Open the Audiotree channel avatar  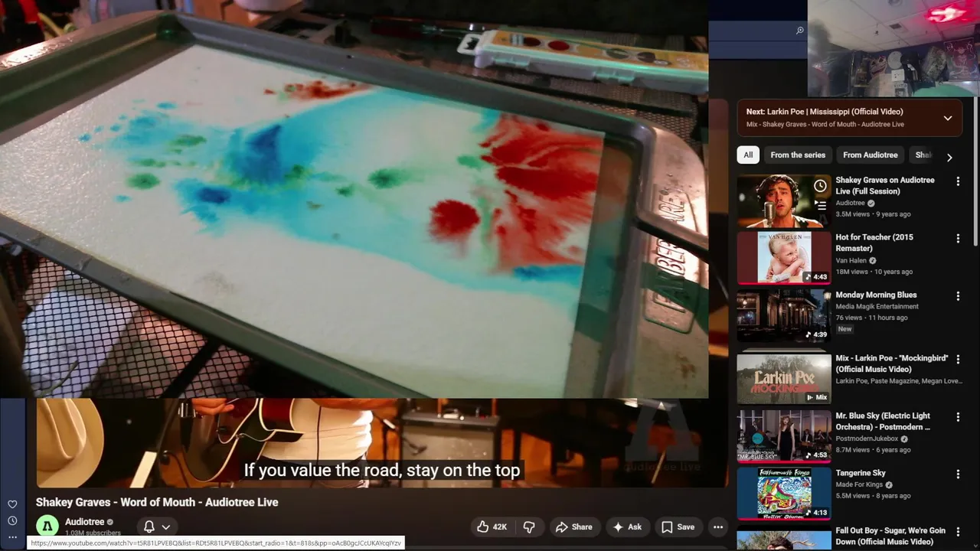coord(47,526)
